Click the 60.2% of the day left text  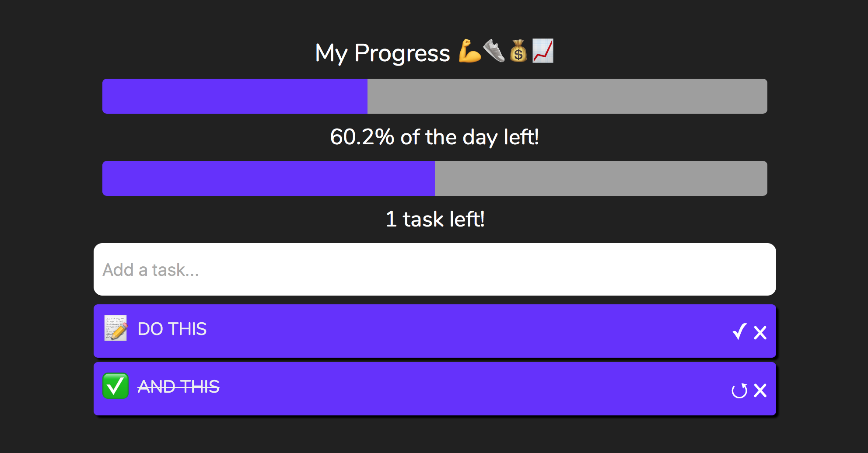435,137
